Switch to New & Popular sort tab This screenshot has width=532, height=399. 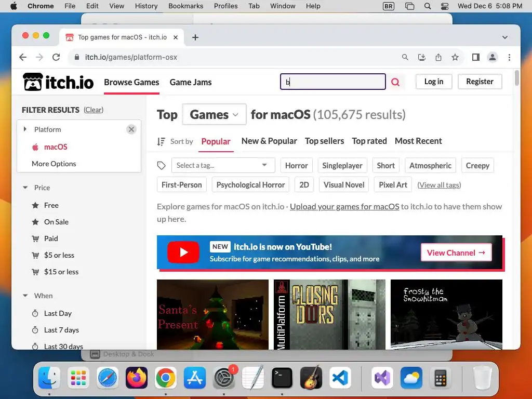click(269, 141)
